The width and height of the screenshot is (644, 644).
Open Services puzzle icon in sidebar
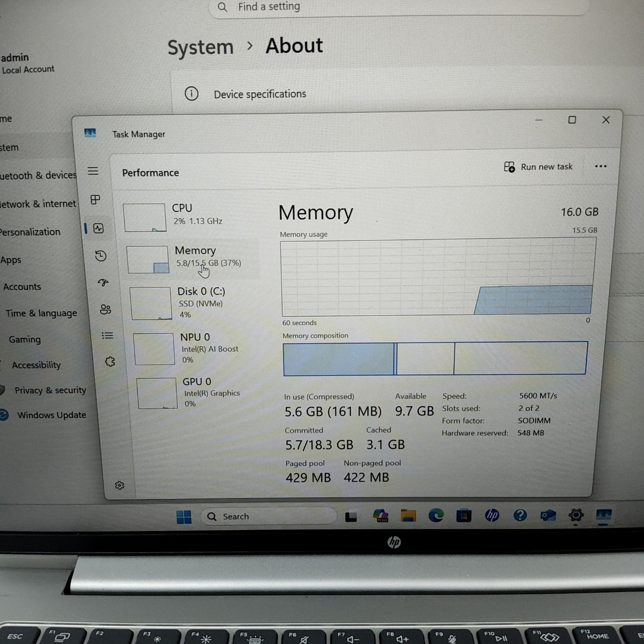click(110, 361)
